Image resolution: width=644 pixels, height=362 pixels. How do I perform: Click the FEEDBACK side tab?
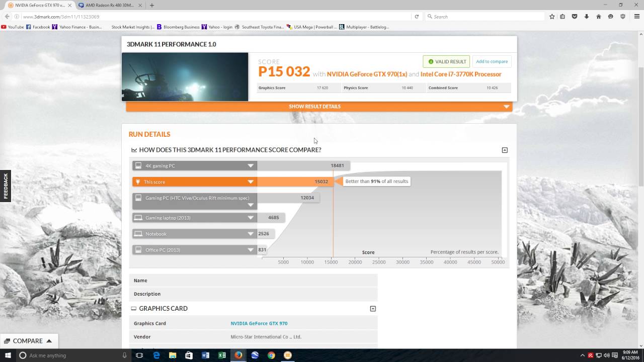tap(6, 186)
